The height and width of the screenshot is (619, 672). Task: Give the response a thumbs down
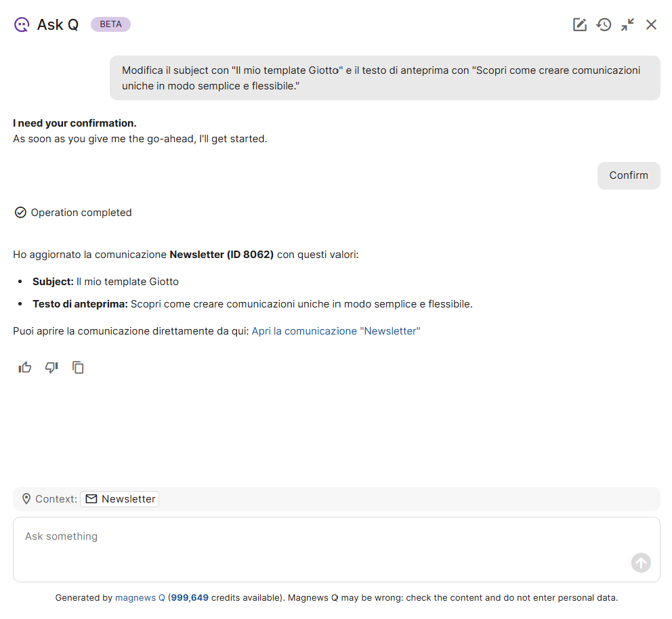(x=51, y=368)
